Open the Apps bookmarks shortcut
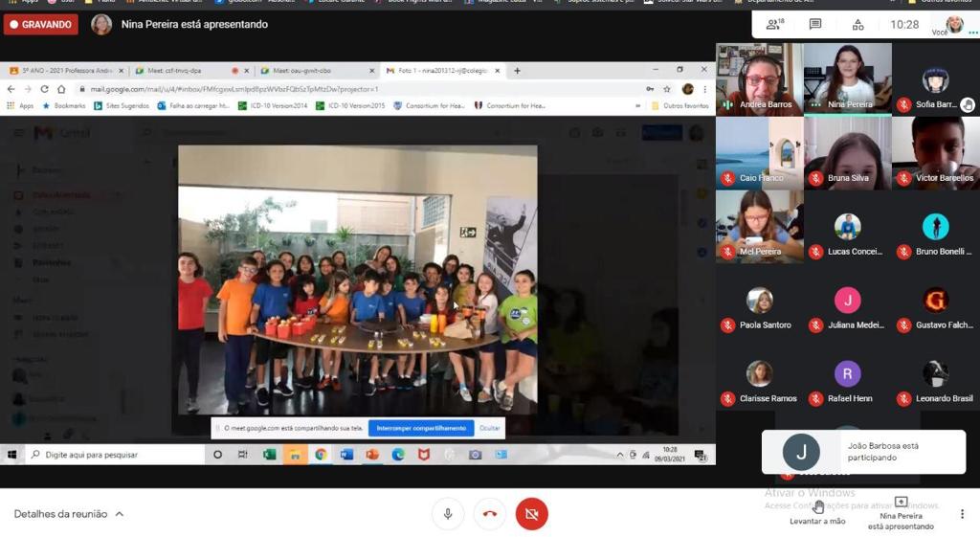This screenshot has height=537, width=980. pyautogui.click(x=20, y=105)
